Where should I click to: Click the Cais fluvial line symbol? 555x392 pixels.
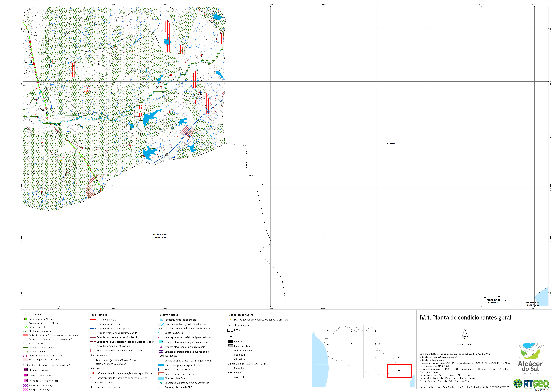tap(230, 355)
